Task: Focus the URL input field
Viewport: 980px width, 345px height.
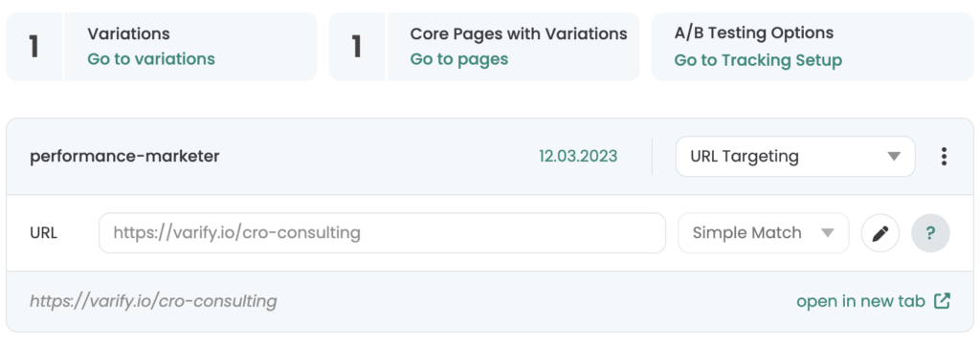Action: coord(382,233)
